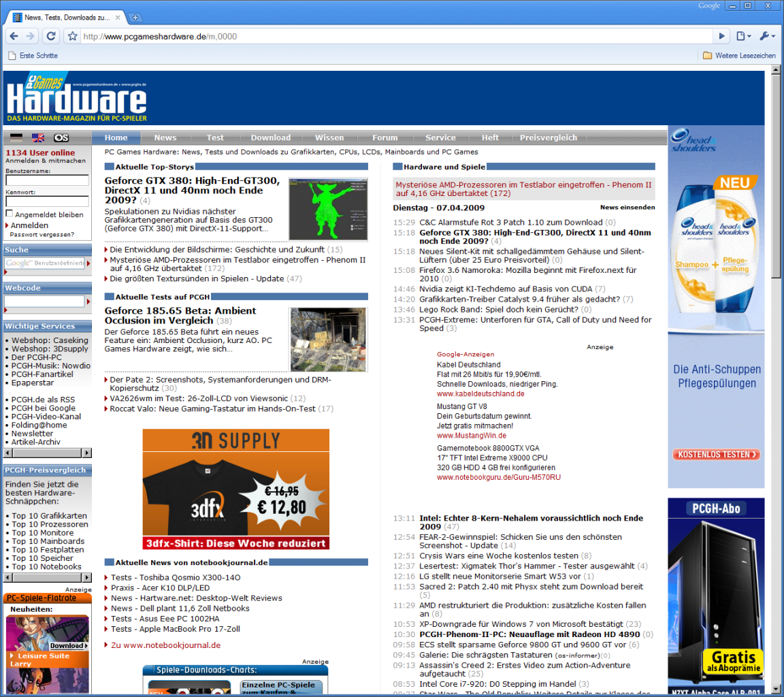Click Leisure Suite Larry Download button
Viewport: 784px width, 697px height.
(69, 645)
